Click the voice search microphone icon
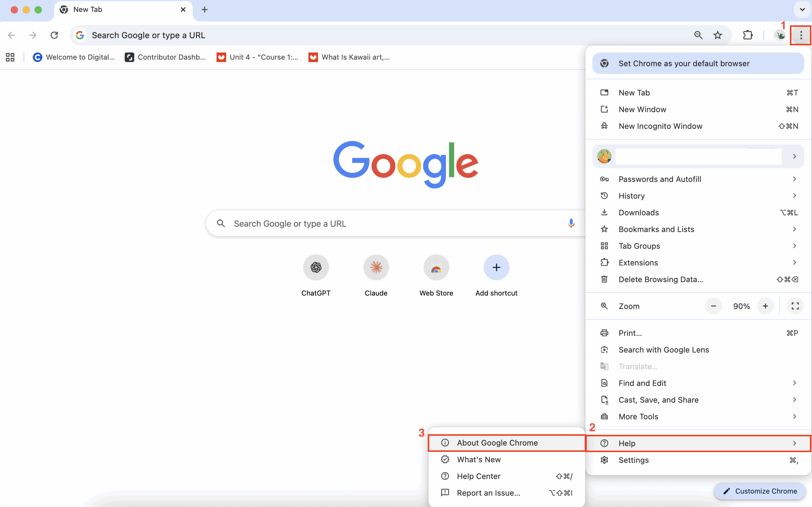The image size is (812, 507). 571,223
